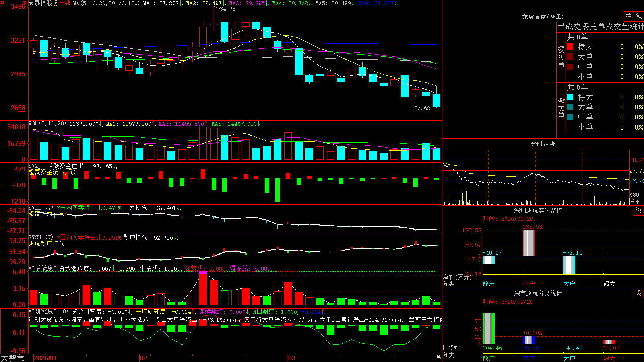Switch the 日线 period label
Image resolution: width=644 pixels, height=362 pixels.
point(65,3)
